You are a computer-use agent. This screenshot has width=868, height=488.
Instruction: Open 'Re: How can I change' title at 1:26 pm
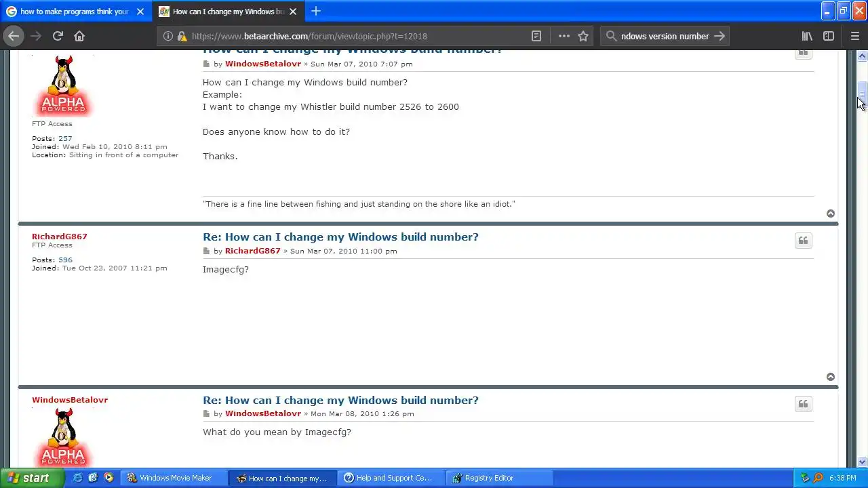point(340,400)
